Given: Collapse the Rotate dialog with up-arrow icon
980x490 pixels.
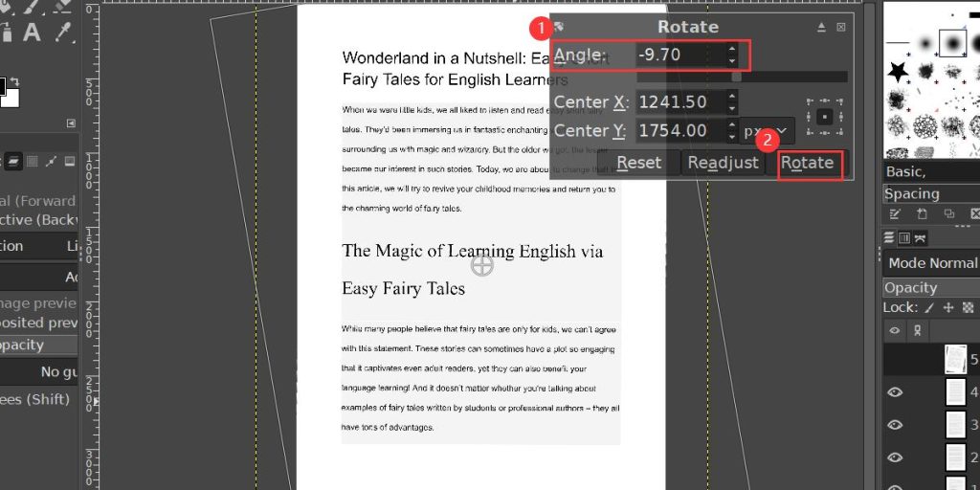Looking at the screenshot, I should click(822, 27).
